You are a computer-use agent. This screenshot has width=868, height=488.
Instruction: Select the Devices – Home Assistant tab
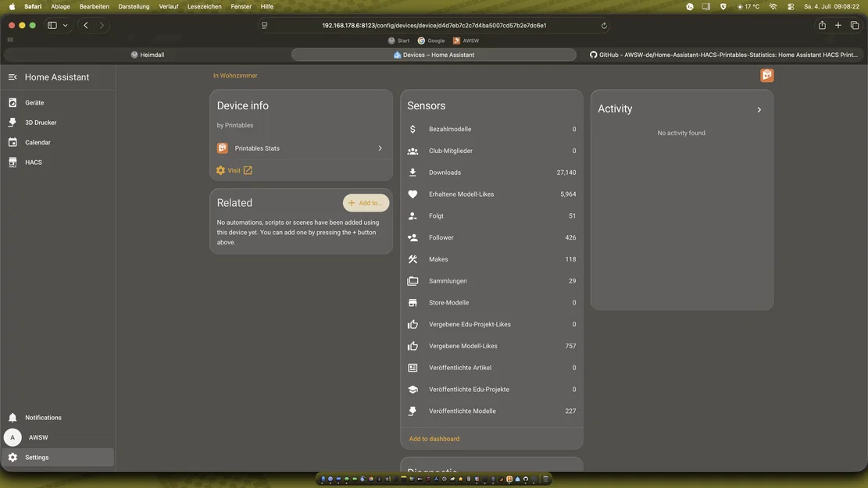click(434, 55)
